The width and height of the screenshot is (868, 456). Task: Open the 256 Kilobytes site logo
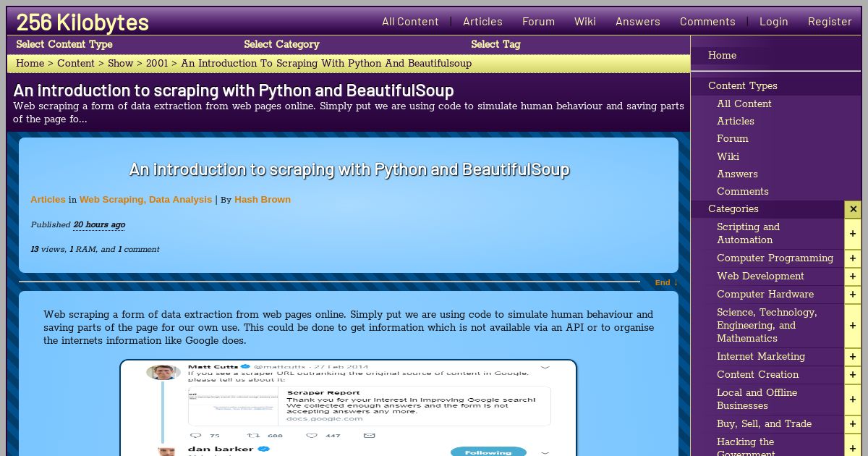pos(82,22)
